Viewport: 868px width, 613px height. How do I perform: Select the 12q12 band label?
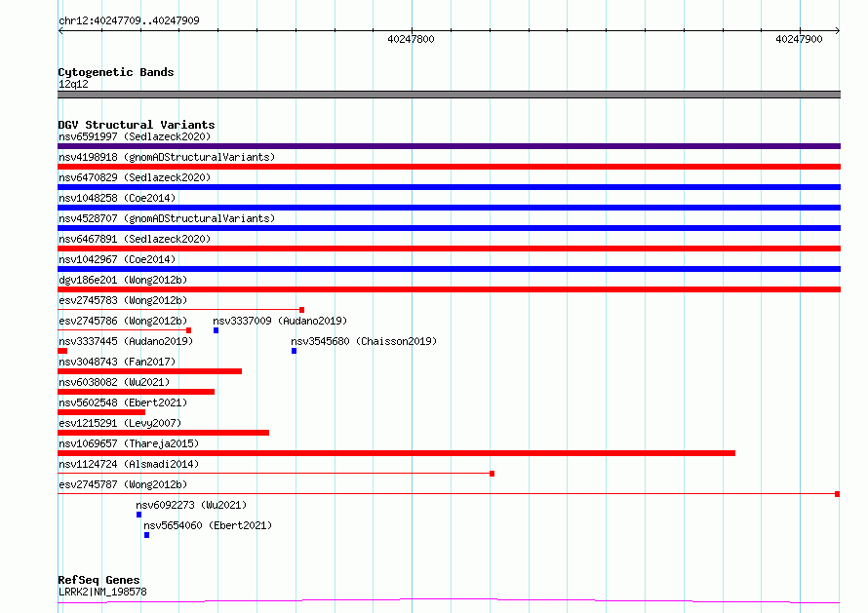tap(73, 84)
